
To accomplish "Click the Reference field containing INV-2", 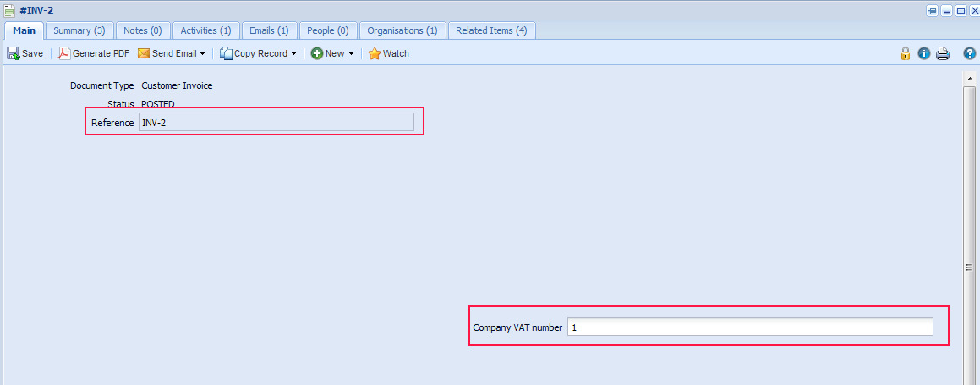I will [x=276, y=123].
